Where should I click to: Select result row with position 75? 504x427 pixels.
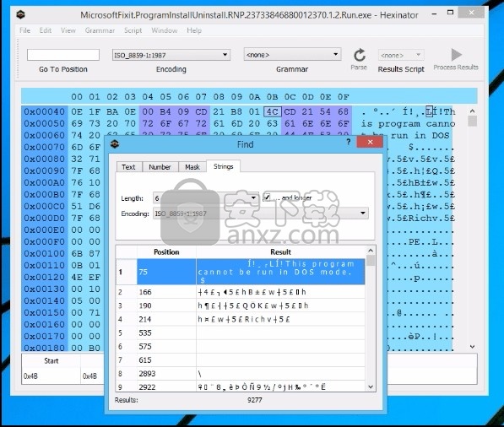tap(241, 272)
